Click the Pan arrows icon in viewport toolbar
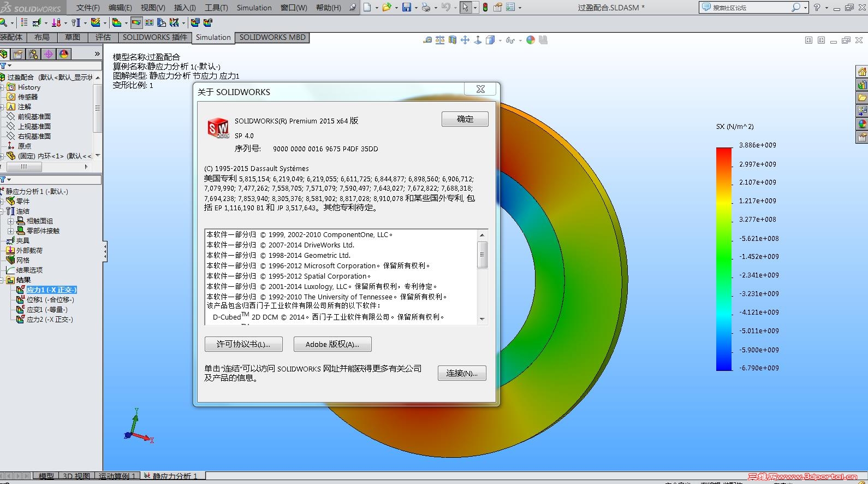 (465, 40)
